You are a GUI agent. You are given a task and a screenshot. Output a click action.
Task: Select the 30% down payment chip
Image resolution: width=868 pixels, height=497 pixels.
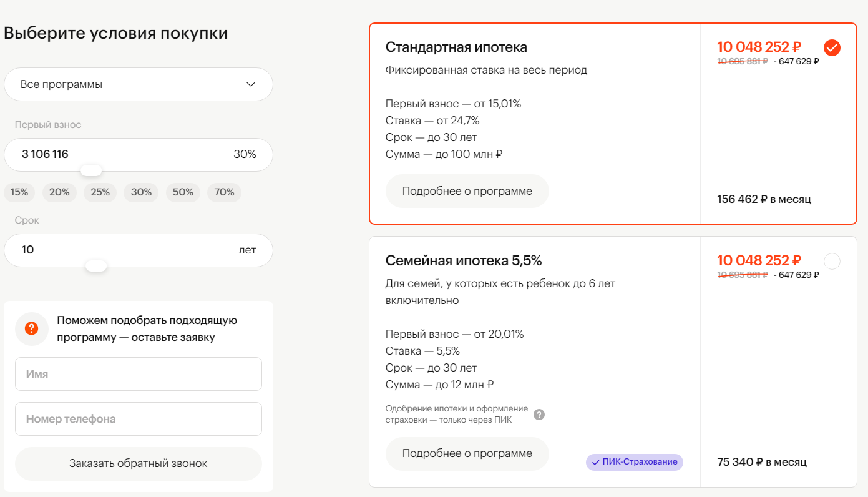tap(142, 192)
